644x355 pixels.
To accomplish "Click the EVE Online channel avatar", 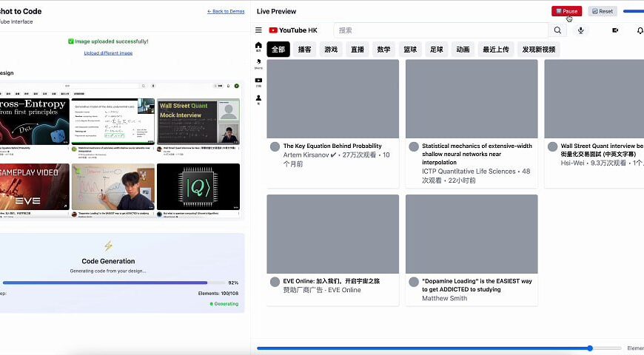I will 275,282.
